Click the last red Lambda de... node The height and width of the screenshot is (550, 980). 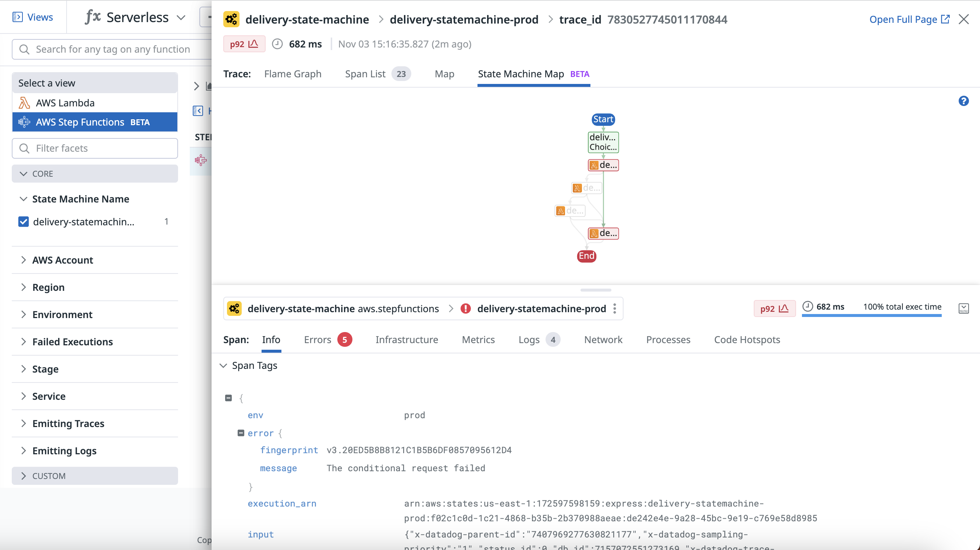(x=603, y=233)
